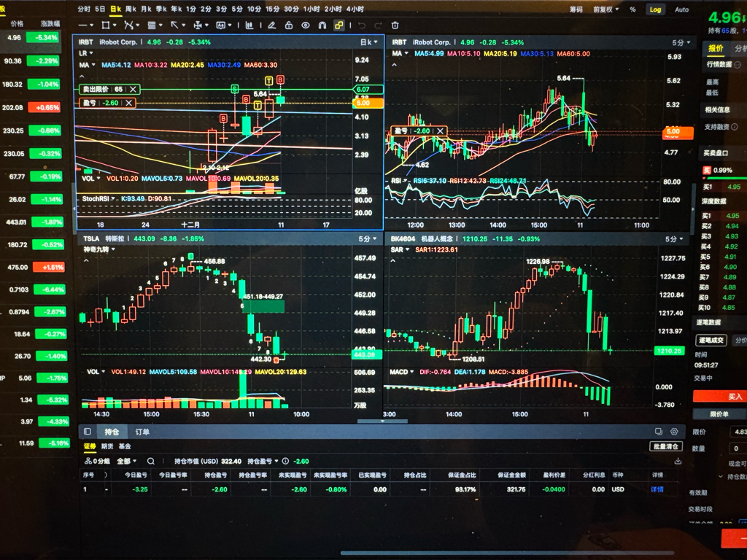Viewport: 747px width, 560px height.
Task: Select the 15分 timeframe
Action: (x=272, y=9)
